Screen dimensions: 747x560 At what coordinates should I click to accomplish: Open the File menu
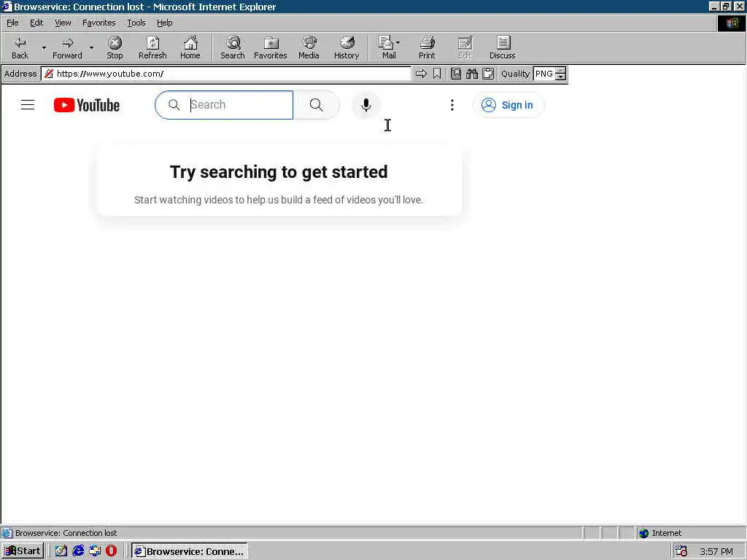point(12,23)
